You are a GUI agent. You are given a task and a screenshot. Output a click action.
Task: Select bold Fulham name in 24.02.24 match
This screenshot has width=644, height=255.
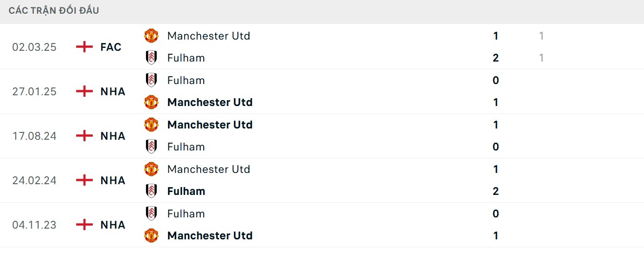[186, 191]
